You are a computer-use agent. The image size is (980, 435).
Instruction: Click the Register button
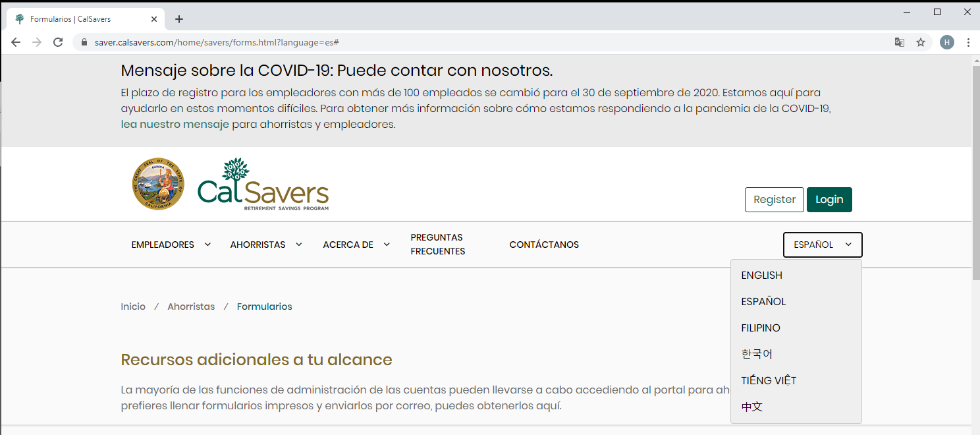pyautogui.click(x=775, y=200)
